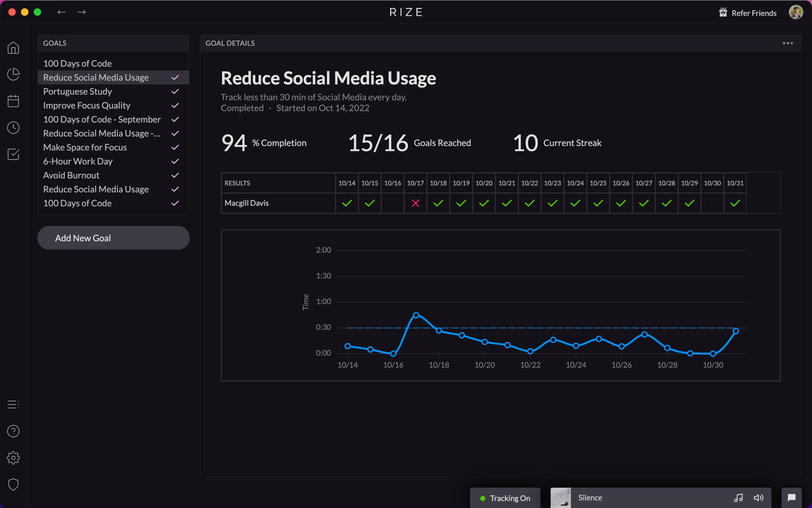
Task: Select the Improve Focus Quality goal
Action: (x=114, y=105)
